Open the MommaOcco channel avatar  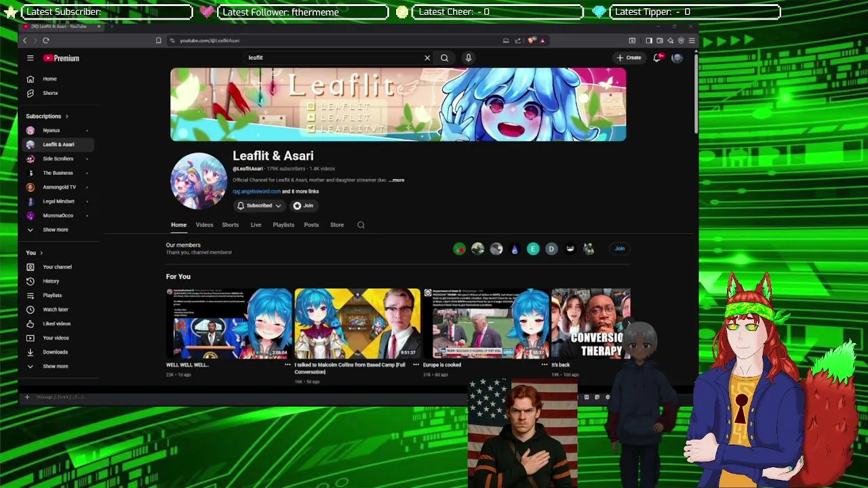tap(30, 216)
